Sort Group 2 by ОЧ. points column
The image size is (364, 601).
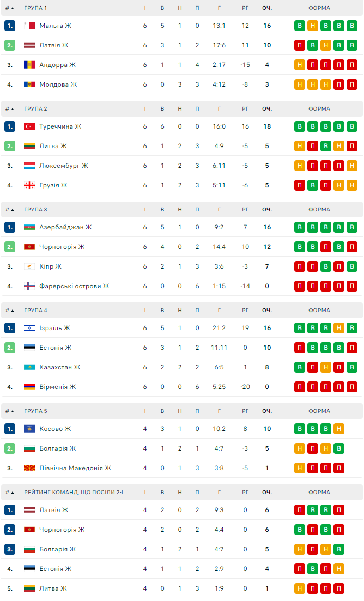266,109
